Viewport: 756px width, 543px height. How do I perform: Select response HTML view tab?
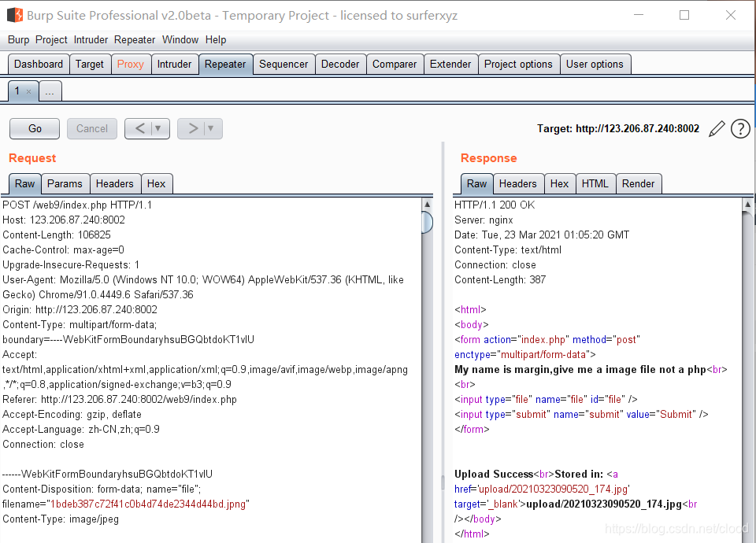click(x=595, y=183)
